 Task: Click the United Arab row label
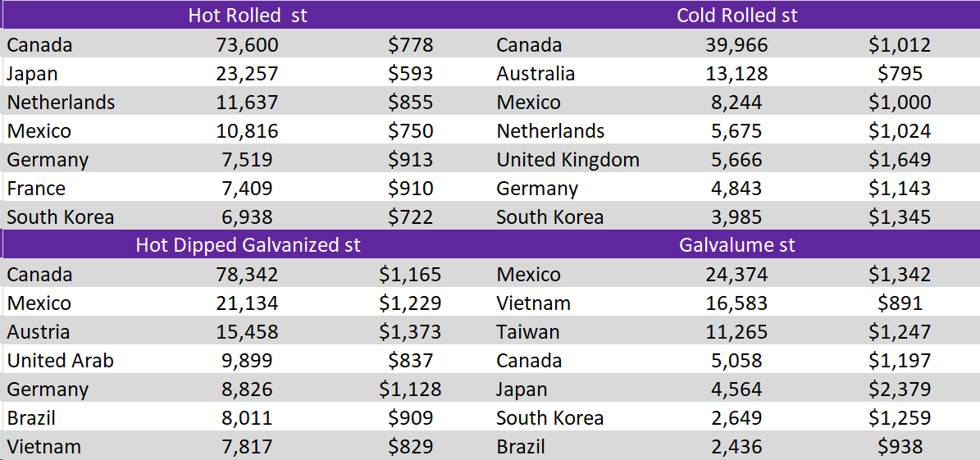60,361
